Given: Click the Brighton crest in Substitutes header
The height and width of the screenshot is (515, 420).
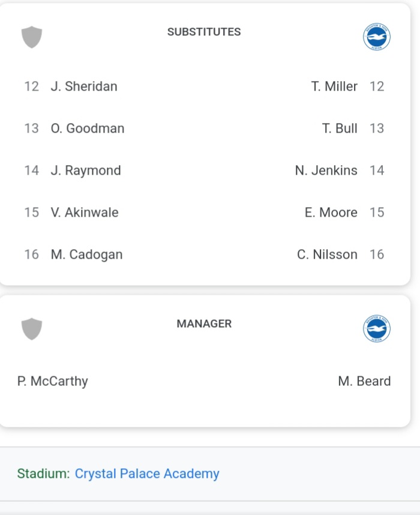Looking at the screenshot, I should (377, 37).
